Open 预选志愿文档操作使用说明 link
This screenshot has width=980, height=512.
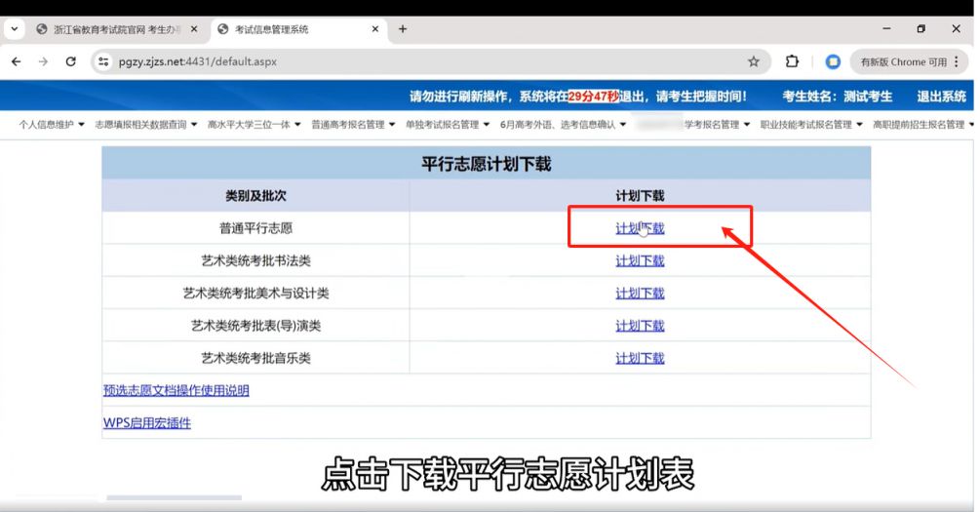pos(176,390)
